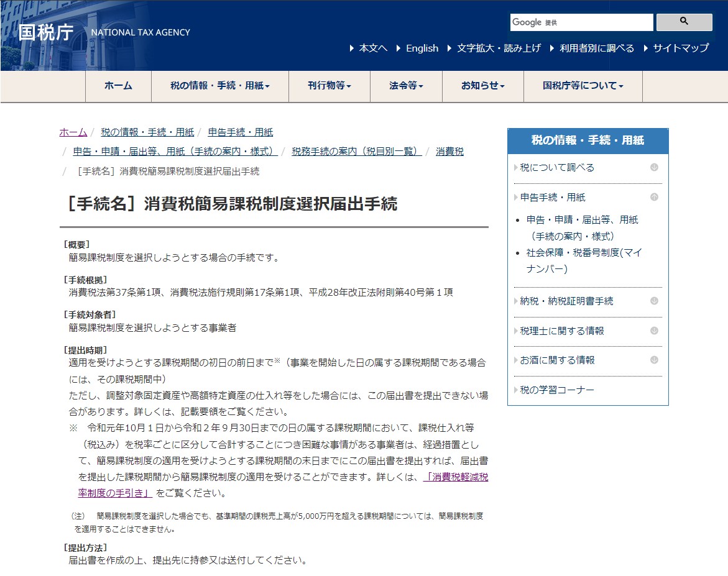Click 申告手続・用紙 breadcrumb link

[x=241, y=132]
